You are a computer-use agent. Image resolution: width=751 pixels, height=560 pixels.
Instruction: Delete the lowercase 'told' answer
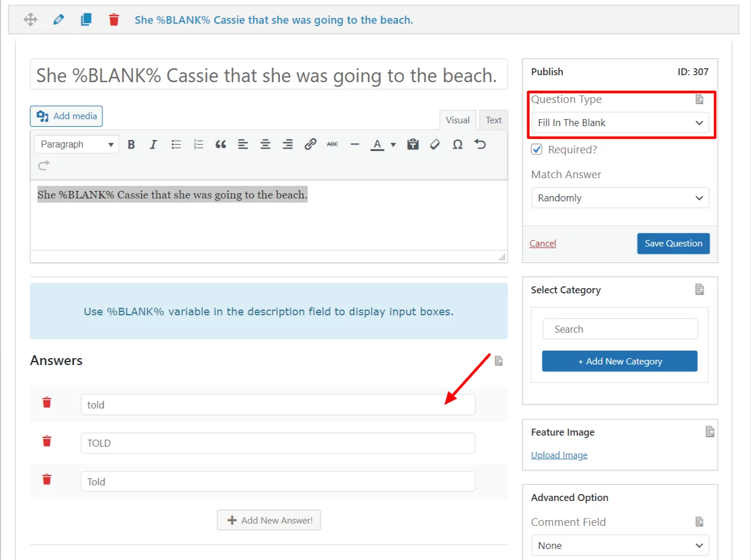[x=47, y=403]
